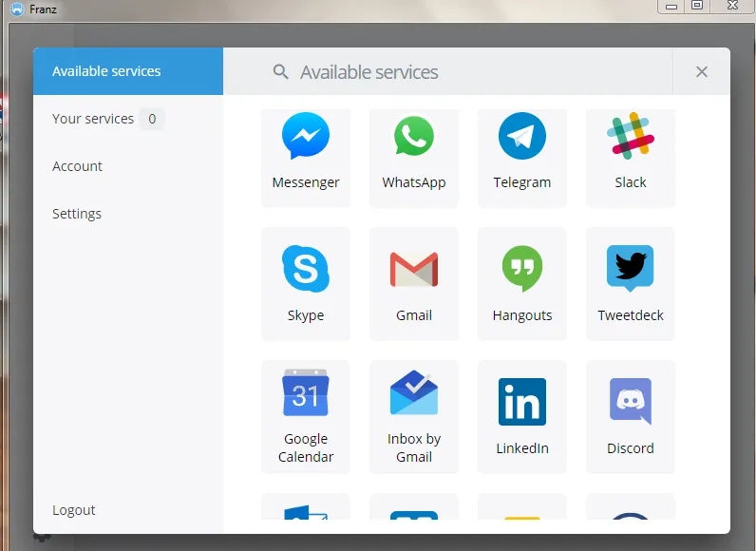
Task: Log out via Logout link
Action: [x=73, y=510]
